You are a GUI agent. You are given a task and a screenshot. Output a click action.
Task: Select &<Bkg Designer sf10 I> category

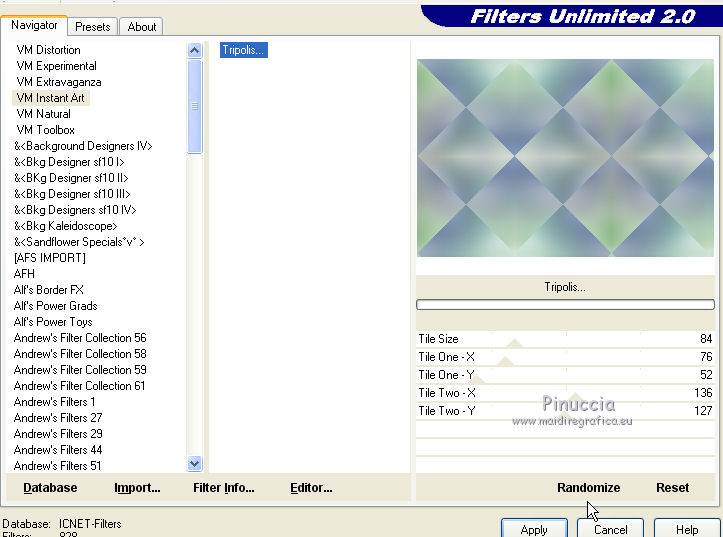point(69,162)
